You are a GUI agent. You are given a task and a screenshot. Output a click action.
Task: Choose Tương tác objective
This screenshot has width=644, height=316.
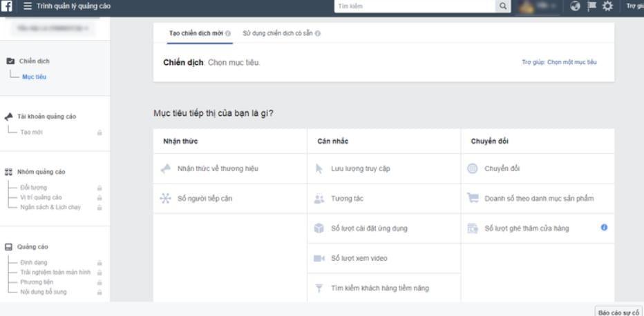pos(384,199)
